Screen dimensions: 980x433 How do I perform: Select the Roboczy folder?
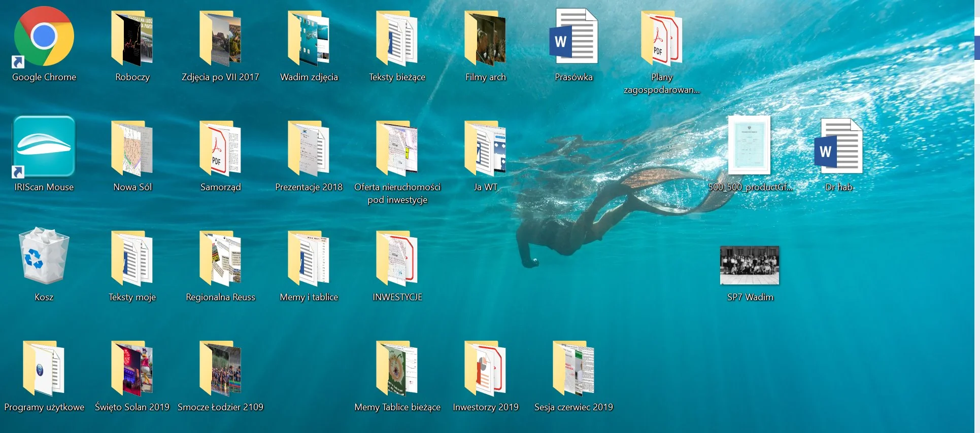[132, 39]
